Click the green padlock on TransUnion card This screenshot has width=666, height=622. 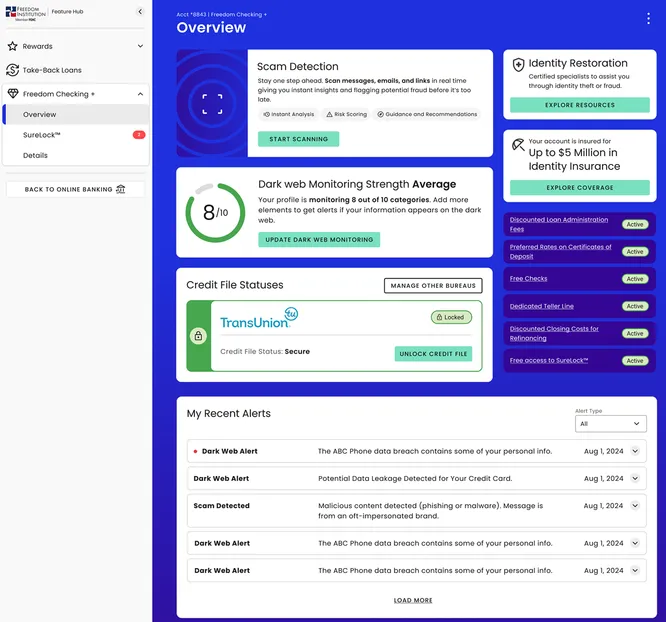199,336
